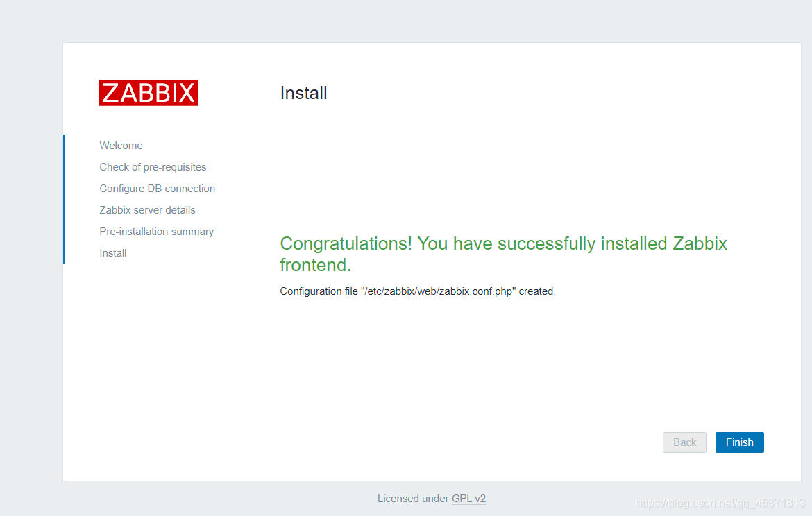Select Check of pre-requisites step
The width and height of the screenshot is (812, 516).
(153, 167)
